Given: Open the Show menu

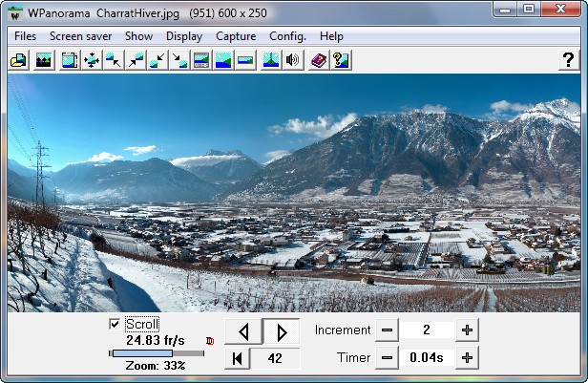Looking at the screenshot, I should pyautogui.click(x=138, y=36).
